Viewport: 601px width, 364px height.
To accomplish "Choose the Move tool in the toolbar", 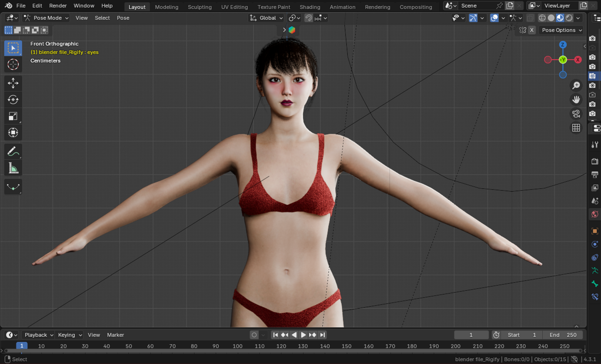I will [x=13, y=83].
